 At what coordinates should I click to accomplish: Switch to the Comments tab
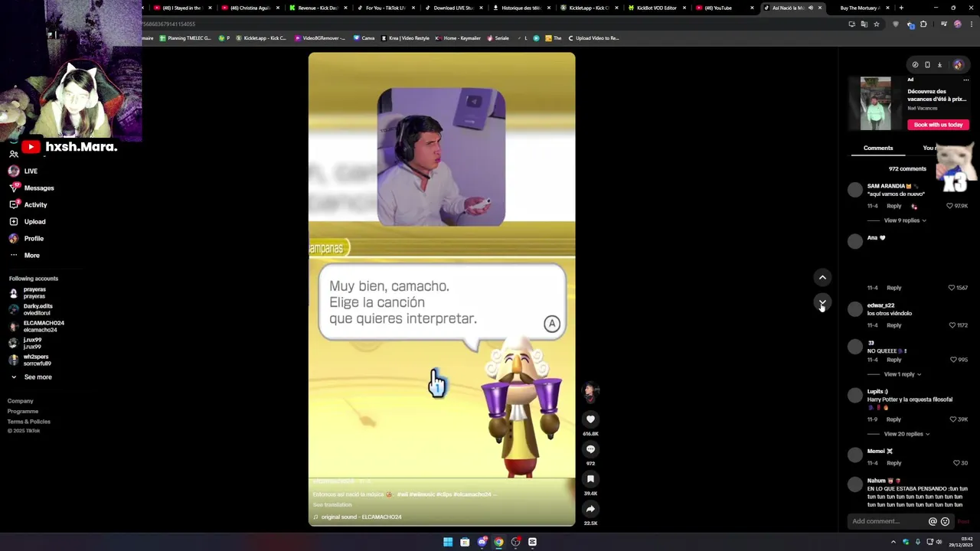point(878,148)
